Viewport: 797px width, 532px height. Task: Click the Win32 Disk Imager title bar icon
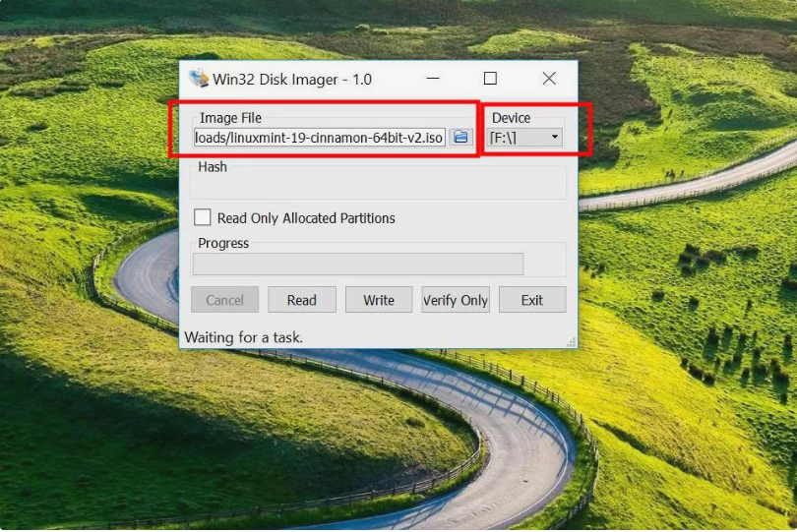point(198,79)
